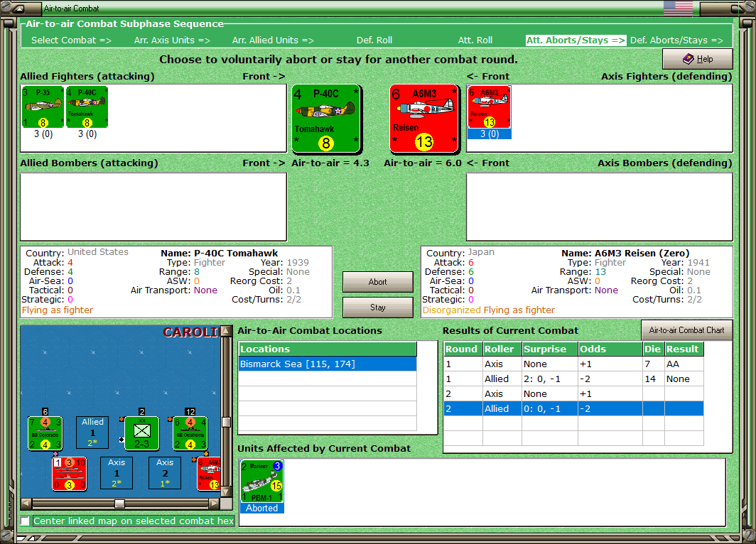Image resolution: width=756 pixels, height=544 pixels.
Task: Click the aborted PBM-1 Mariner unit
Action: click(261, 480)
